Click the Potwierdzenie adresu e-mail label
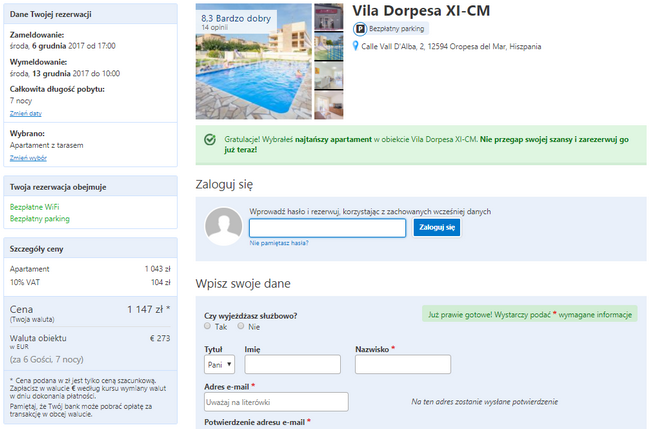Viewport: 650px width, 429px height. tap(255, 422)
